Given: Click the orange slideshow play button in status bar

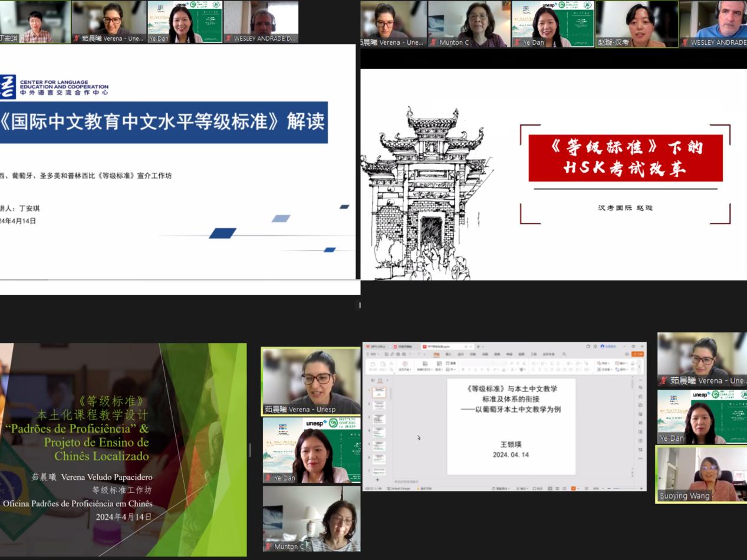Looking at the screenshot, I should click(573, 489).
